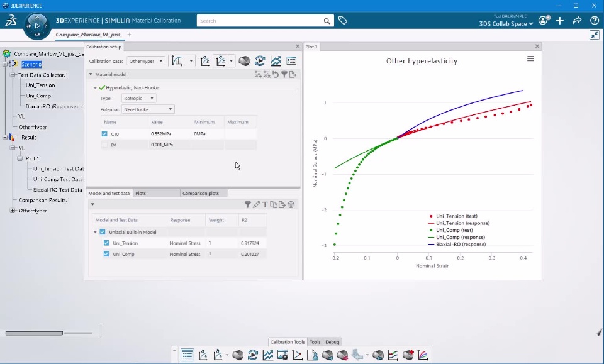The width and height of the screenshot is (604, 364).
Task: Click the horizontal scrollbar under the tree
Action: (34, 333)
